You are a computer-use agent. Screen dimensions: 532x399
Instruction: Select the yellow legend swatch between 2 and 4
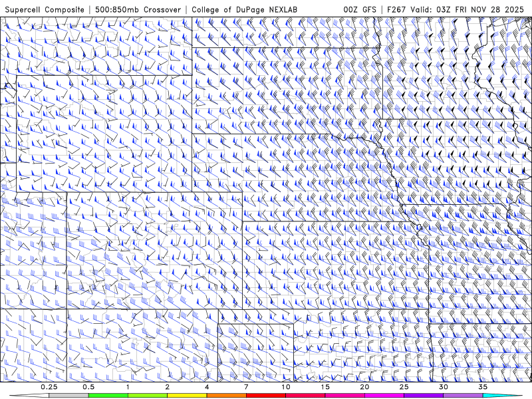(187, 396)
